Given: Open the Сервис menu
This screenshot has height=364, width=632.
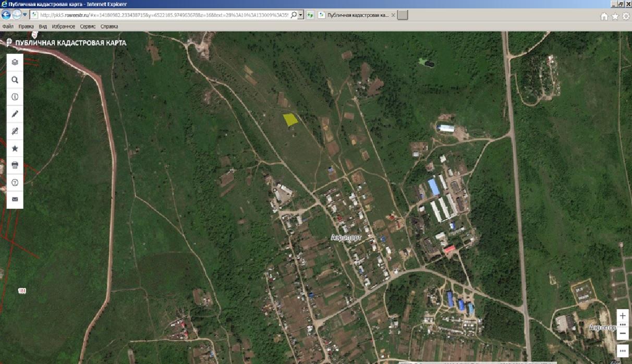Looking at the screenshot, I should pos(88,26).
